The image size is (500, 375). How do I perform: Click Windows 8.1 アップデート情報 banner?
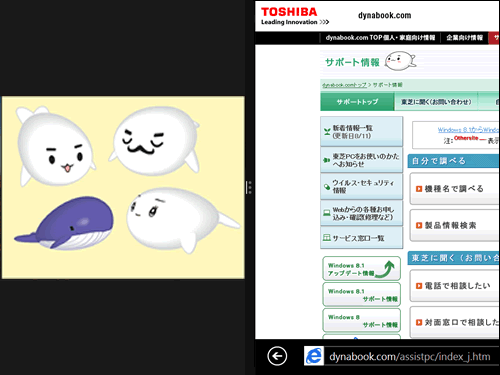click(361, 269)
